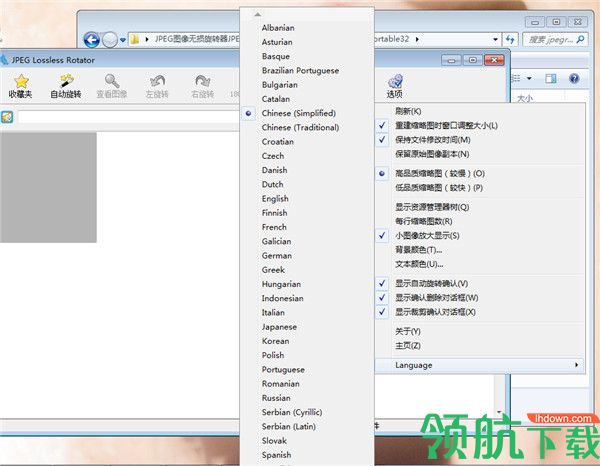Expand the Language submenu arrow
The width and height of the screenshot is (600, 466).
[576, 365]
